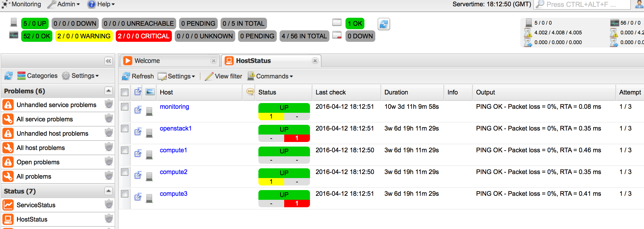
Task: Click the server icon in the compute2 row
Action: coord(149,177)
